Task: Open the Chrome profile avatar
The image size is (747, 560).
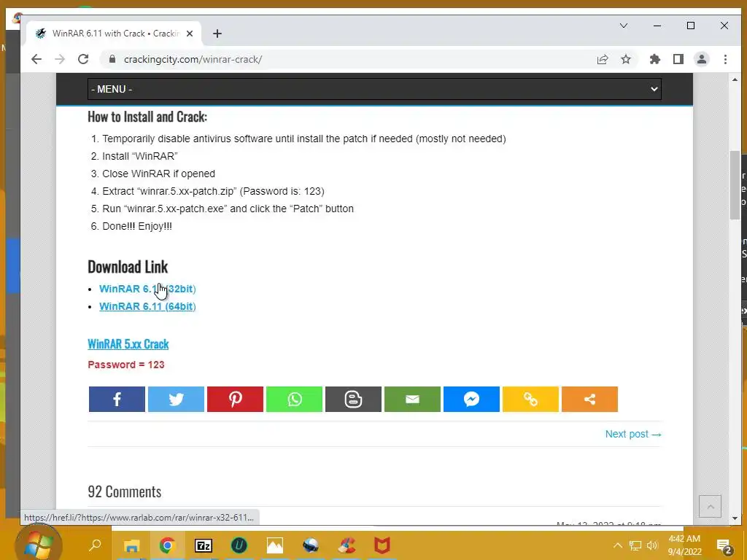Action: tap(702, 59)
